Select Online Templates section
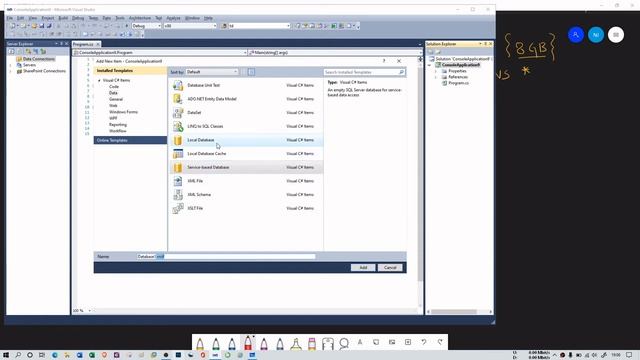The image size is (640, 360). coord(130,140)
